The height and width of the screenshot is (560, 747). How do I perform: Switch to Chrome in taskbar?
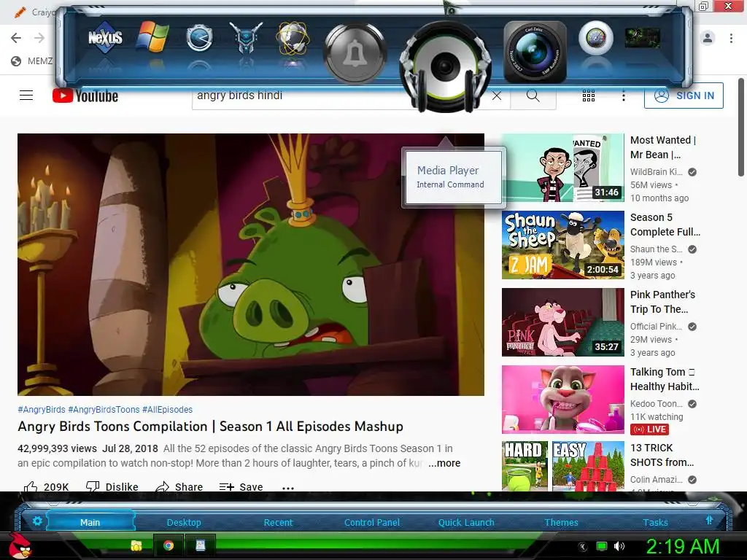(169, 545)
